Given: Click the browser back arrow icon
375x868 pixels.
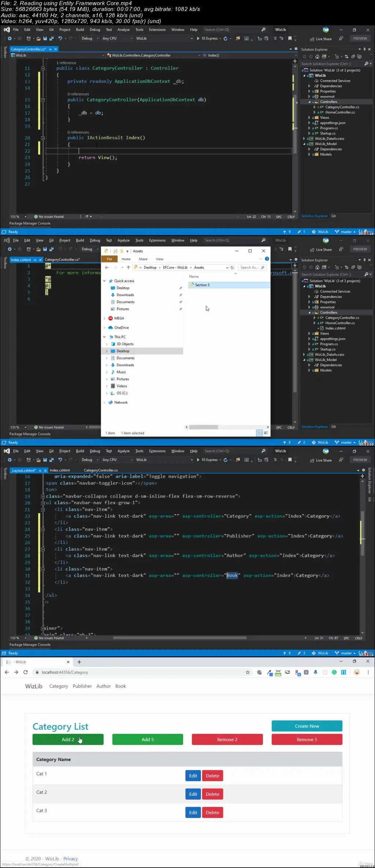Looking at the screenshot, I should click(x=7, y=672).
